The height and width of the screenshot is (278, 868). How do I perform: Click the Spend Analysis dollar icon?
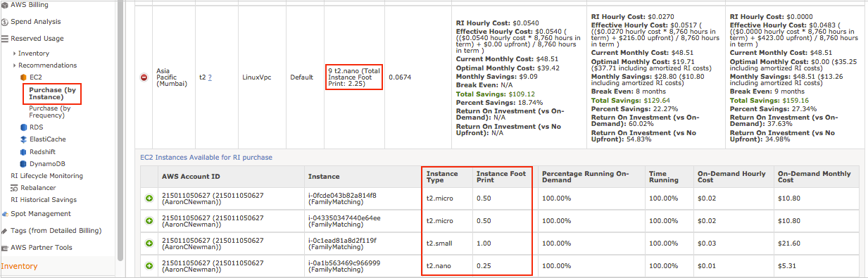pyautogui.click(x=5, y=22)
